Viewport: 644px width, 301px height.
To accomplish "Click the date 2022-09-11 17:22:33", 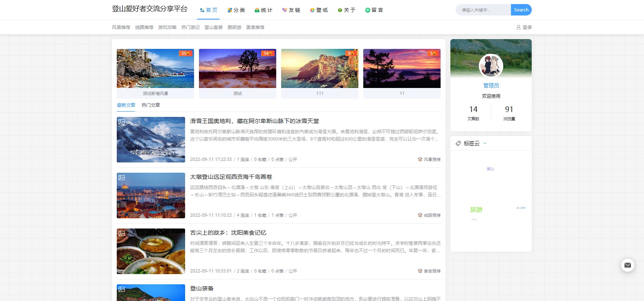I will coord(211,159).
